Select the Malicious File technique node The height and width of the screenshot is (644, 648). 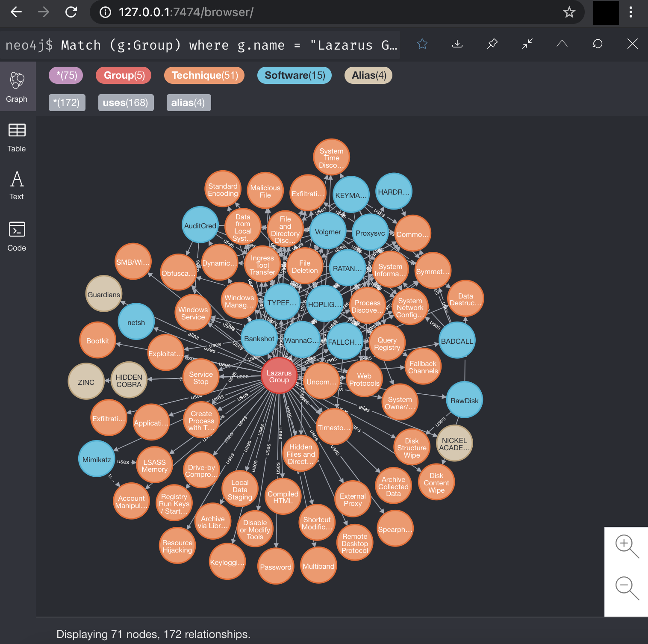click(265, 191)
